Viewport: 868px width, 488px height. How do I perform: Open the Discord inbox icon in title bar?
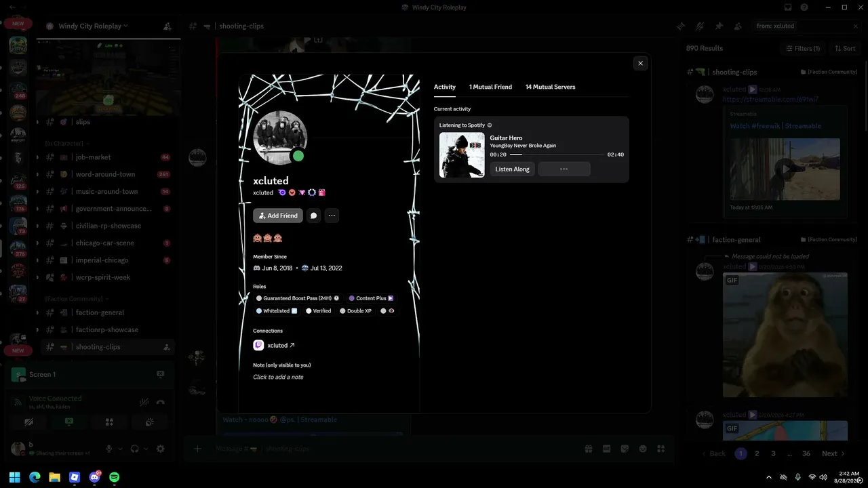(x=788, y=7)
